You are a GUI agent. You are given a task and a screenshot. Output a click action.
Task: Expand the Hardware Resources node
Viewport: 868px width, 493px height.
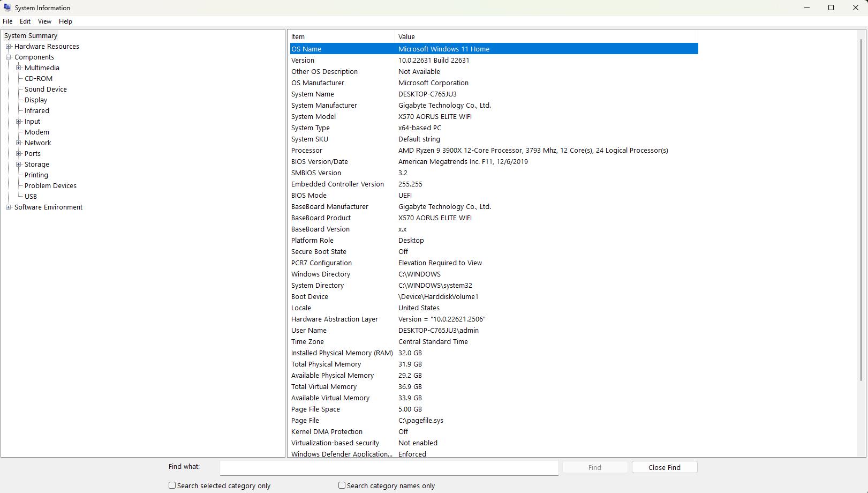(9, 47)
